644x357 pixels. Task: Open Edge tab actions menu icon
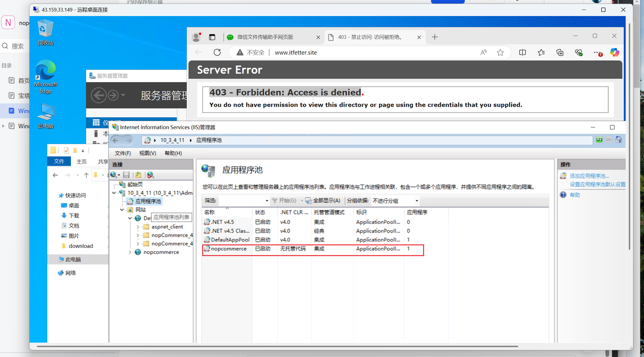(x=212, y=37)
